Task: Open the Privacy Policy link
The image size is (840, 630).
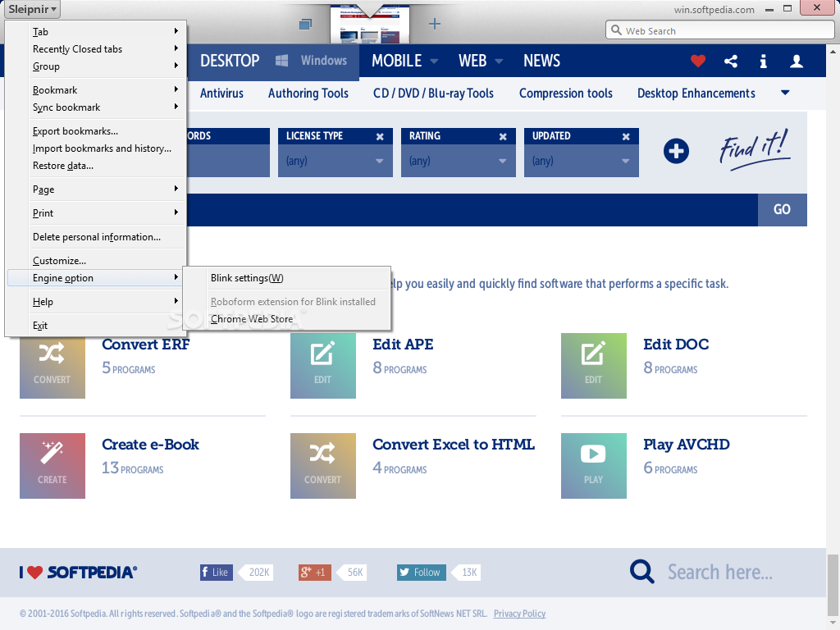Action: pos(519,614)
